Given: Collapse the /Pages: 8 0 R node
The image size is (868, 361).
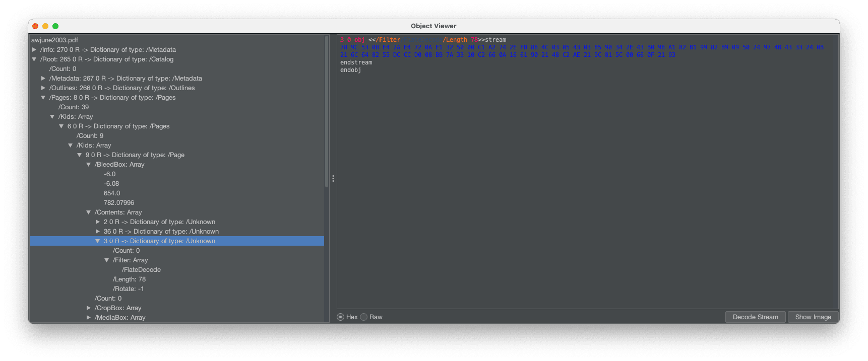Looking at the screenshot, I should 43,98.
